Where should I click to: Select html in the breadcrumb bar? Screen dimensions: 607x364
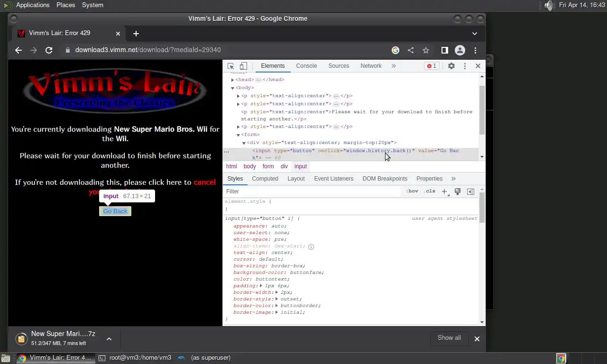[x=231, y=166]
